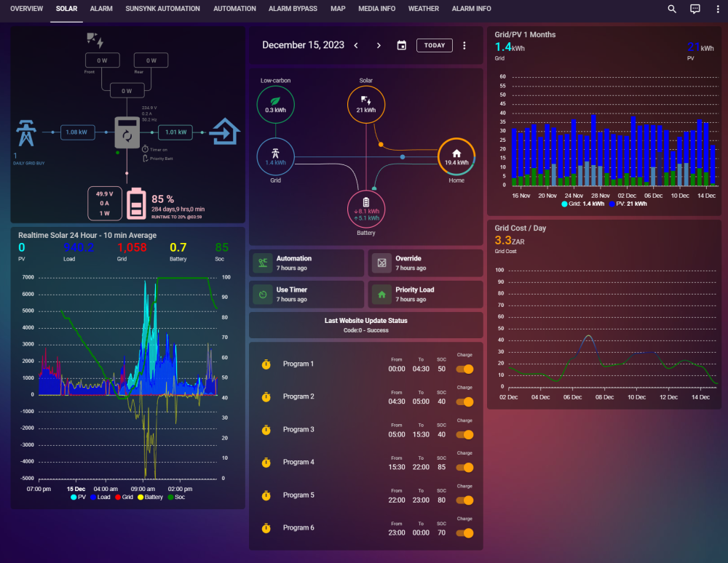Open energy date options menu
This screenshot has height=563, width=728.
coord(464,45)
